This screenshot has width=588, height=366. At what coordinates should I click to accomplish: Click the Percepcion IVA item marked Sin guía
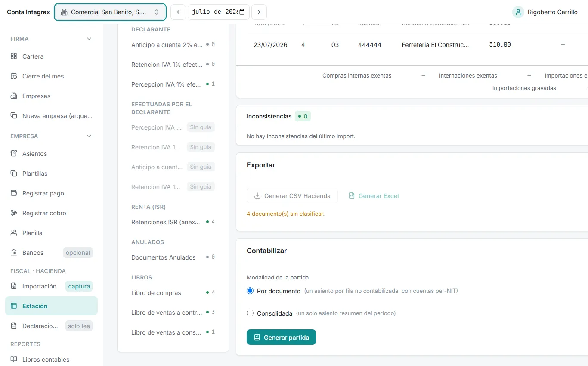[x=173, y=127]
